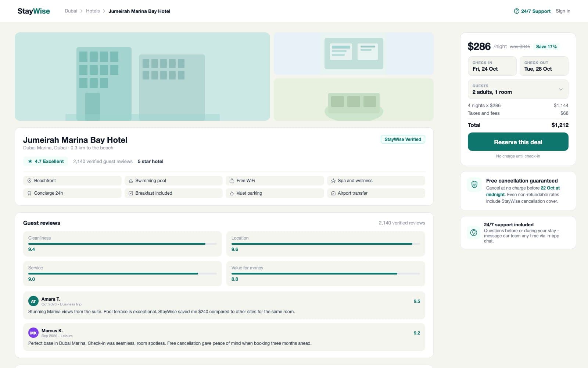This screenshot has width=588, height=368.
Task: Click the Concierge 24h icon
Action: click(x=29, y=193)
